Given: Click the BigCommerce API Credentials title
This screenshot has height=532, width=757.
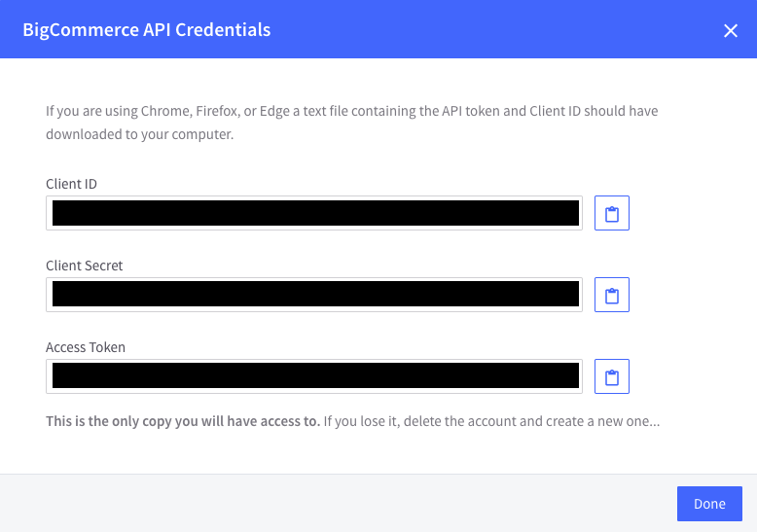Looking at the screenshot, I should (146, 30).
